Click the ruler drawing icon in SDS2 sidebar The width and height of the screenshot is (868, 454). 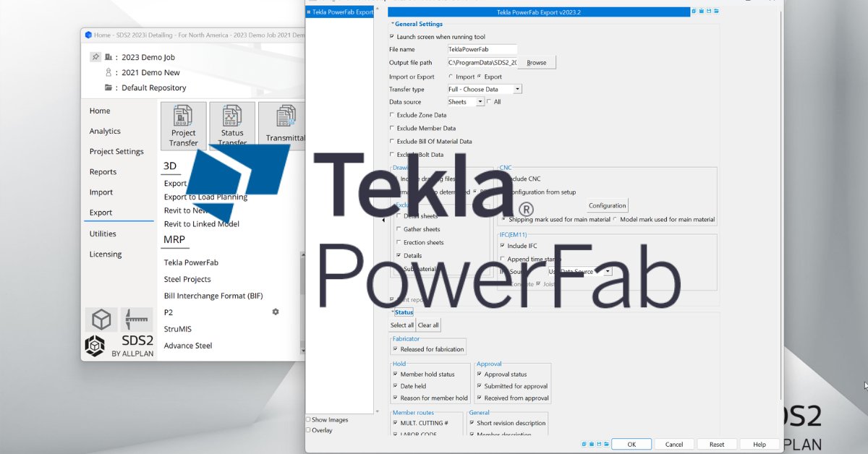click(x=137, y=320)
